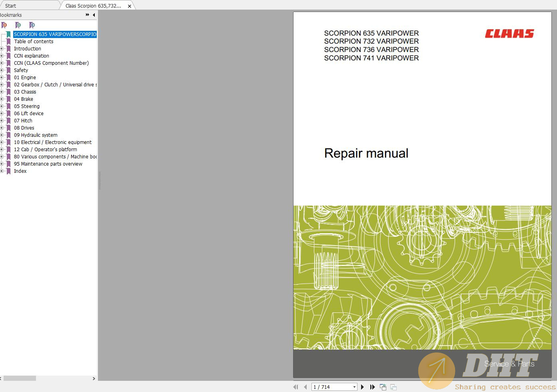Click the add bookmark icon

coord(18,25)
